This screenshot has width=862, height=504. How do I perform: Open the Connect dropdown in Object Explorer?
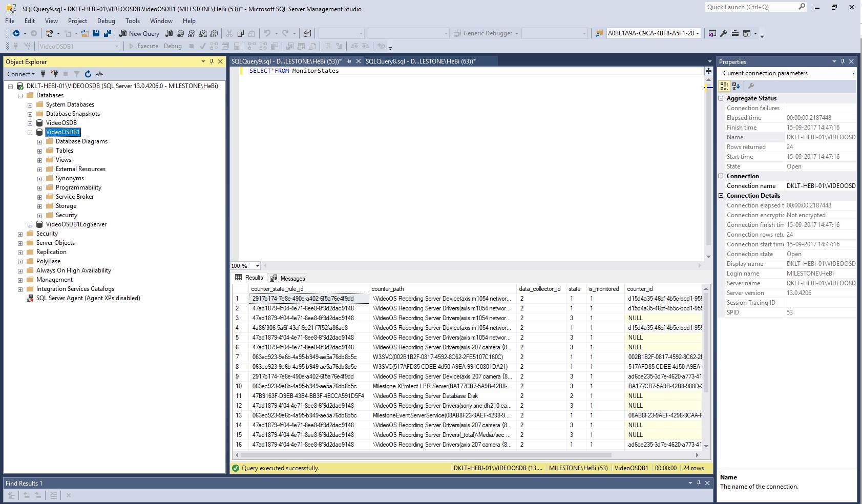(x=21, y=74)
